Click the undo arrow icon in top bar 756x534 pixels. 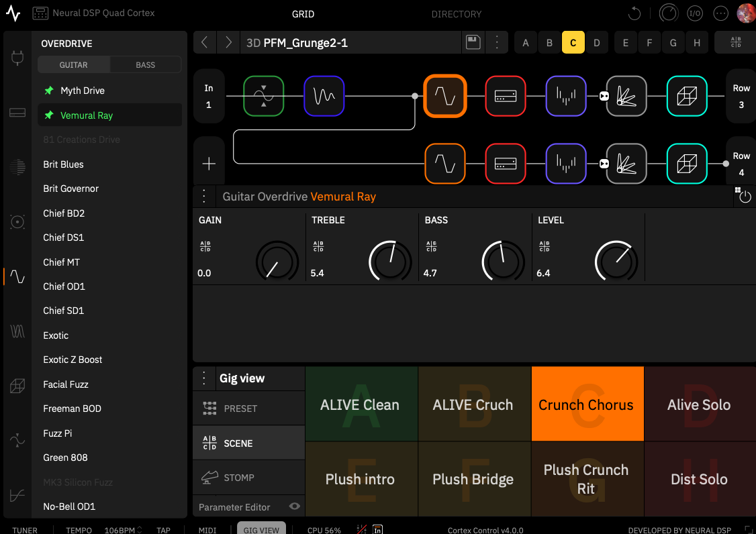(634, 13)
